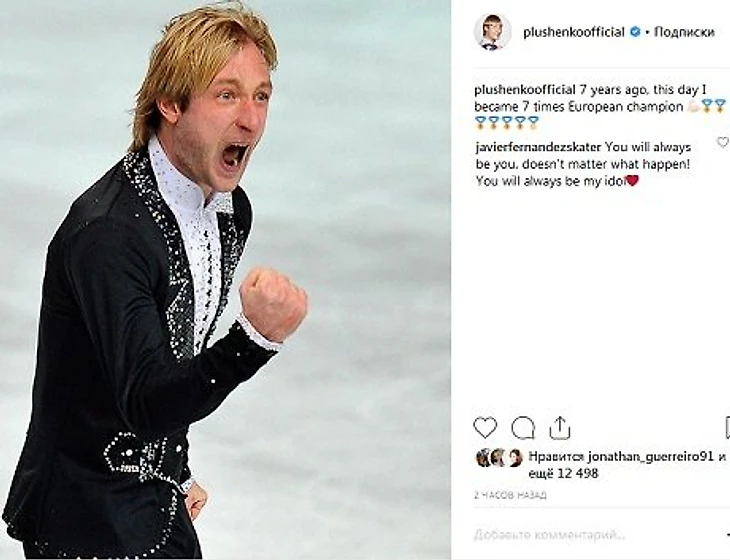This screenshot has width=730, height=560.
Task: Toggle the Подписки following button
Action: (684, 32)
